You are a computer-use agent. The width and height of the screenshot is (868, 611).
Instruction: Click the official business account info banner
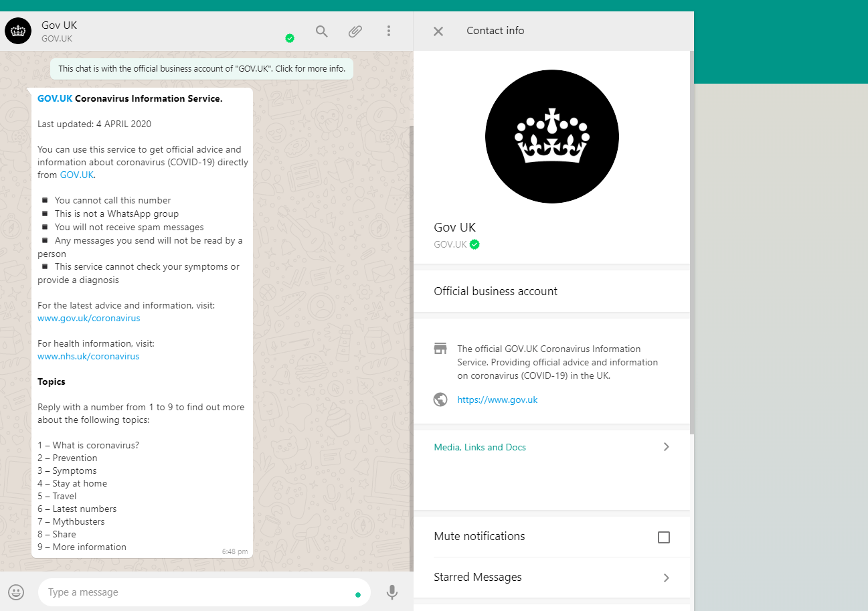[201, 68]
